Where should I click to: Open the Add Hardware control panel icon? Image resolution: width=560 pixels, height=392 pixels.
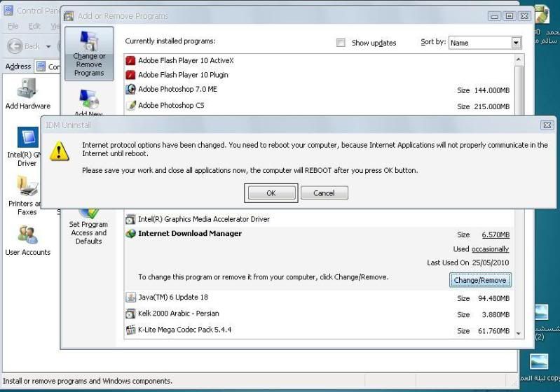pyautogui.click(x=27, y=93)
